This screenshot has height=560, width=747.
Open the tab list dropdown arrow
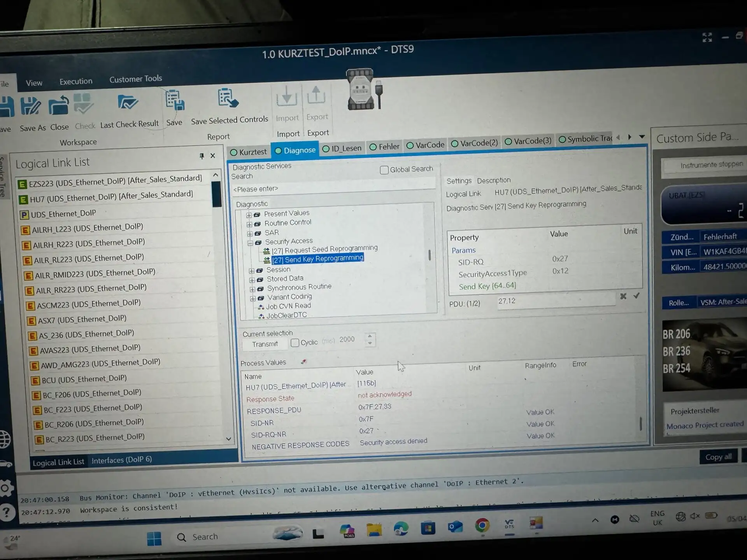click(642, 136)
